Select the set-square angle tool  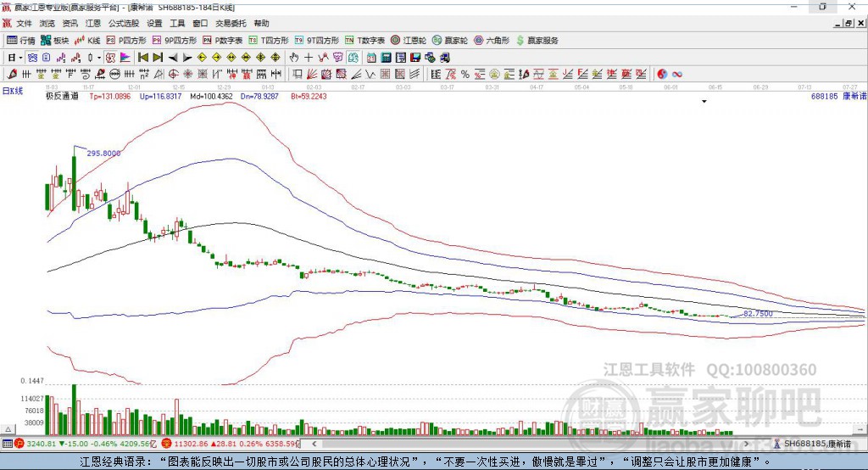(x=159, y=74)
